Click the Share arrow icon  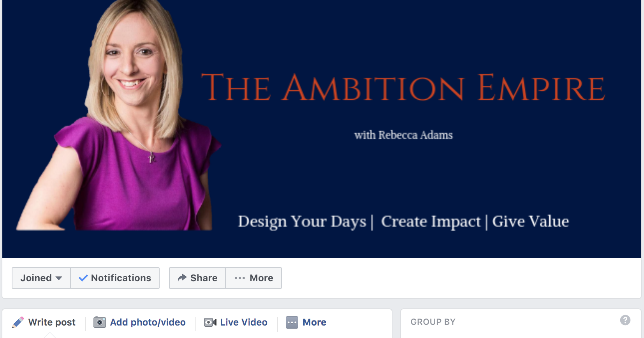point(182,278)
